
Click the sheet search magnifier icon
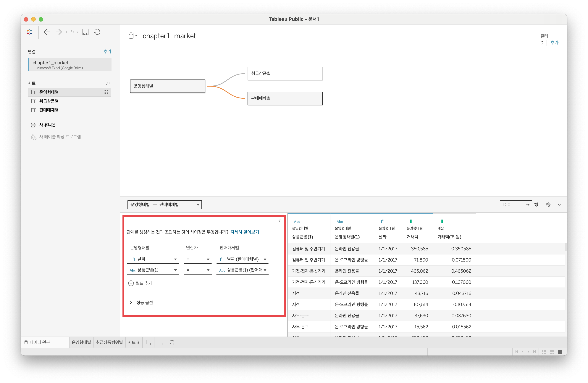click(108, 83)
